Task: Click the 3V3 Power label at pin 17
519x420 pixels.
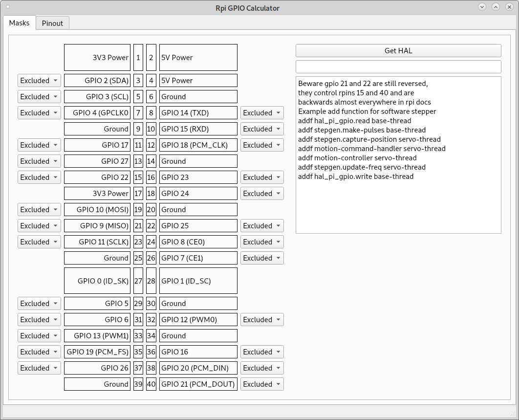Action: 97,194
